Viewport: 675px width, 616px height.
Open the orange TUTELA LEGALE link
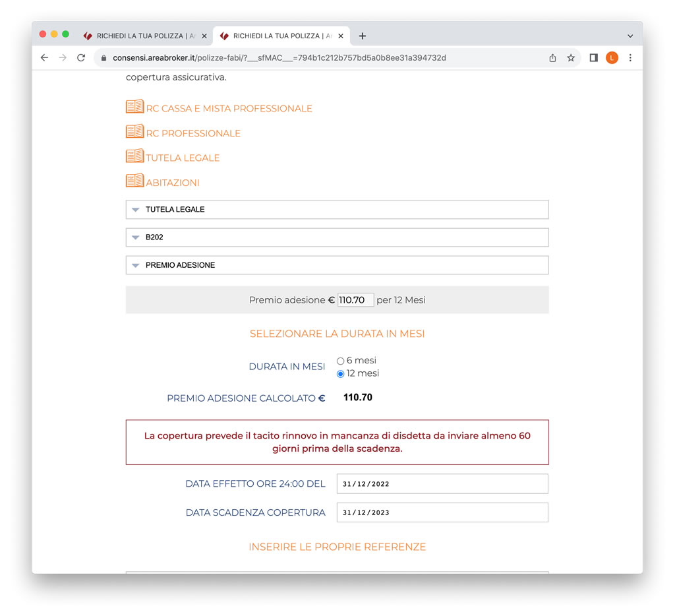(183, 158)
